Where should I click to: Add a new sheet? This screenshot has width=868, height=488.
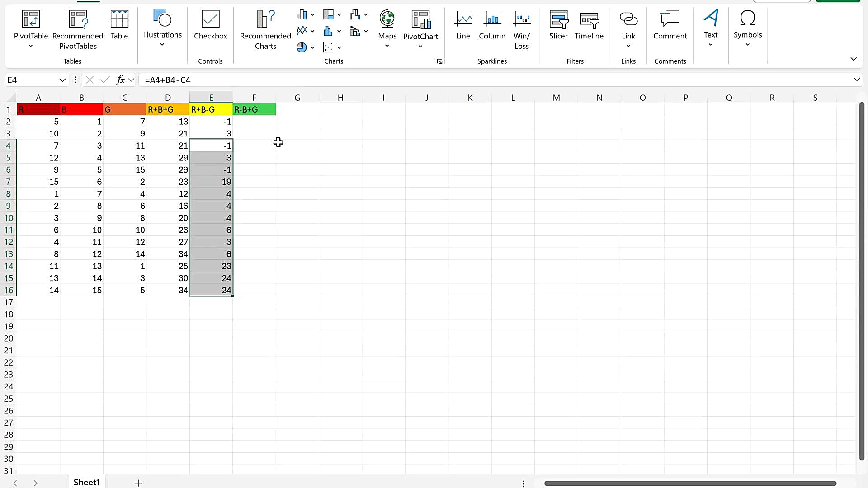click(138, 483)
